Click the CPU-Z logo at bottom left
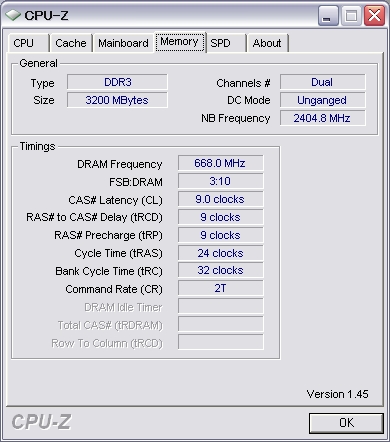Image resolution: width=390 pixels, height=442 pixels. [41, 422]
